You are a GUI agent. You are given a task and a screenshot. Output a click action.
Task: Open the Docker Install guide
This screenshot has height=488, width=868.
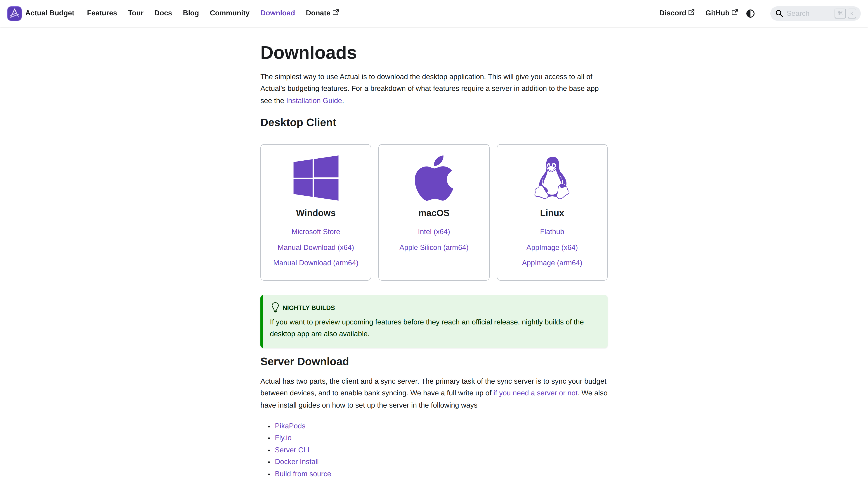[x=297, y=461]
